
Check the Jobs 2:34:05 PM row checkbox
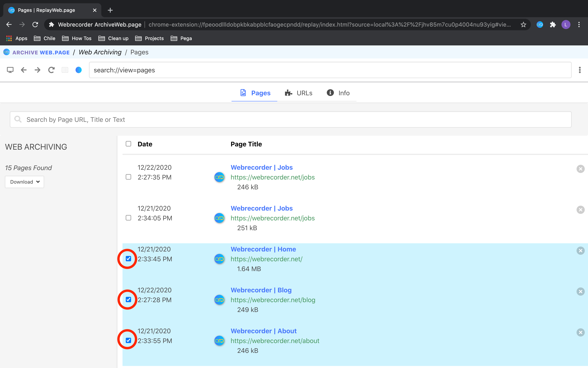click(128, 218)
